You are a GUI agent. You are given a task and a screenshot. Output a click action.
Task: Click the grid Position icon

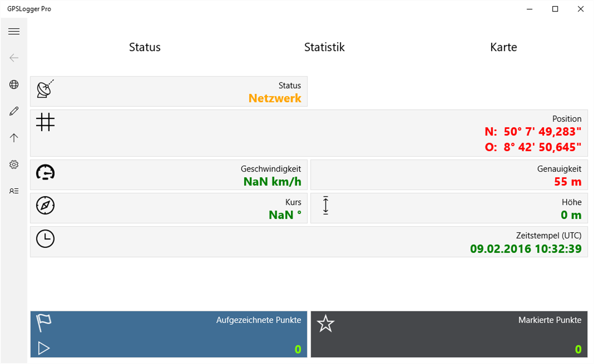click(x=45, y=122)
